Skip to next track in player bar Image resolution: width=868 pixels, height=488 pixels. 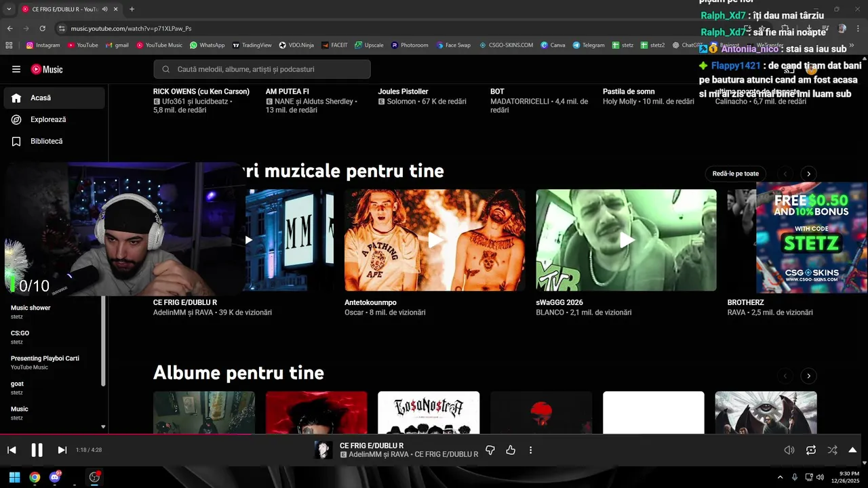pos(62,450)
